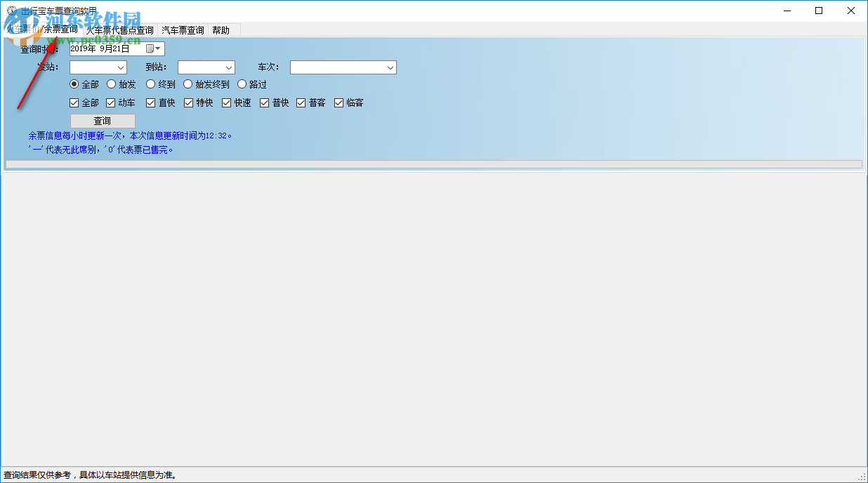Click the application icon in the title bar
The height and width of the screenshot is (483, 868).
10,10
